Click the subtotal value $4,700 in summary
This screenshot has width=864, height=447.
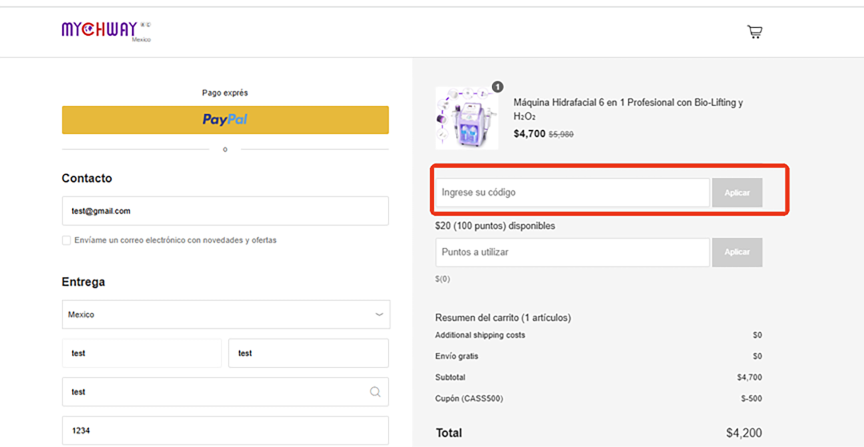pos(749,377)
